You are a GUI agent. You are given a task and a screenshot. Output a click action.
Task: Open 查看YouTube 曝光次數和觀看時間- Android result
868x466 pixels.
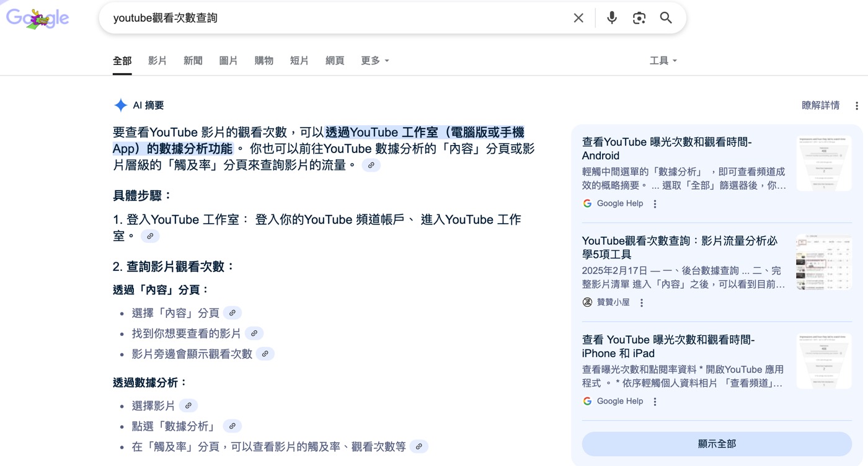pos(667,149)
